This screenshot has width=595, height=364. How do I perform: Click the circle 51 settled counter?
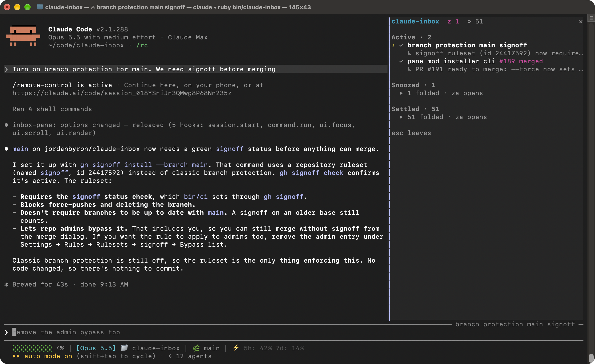coord(475,21)
